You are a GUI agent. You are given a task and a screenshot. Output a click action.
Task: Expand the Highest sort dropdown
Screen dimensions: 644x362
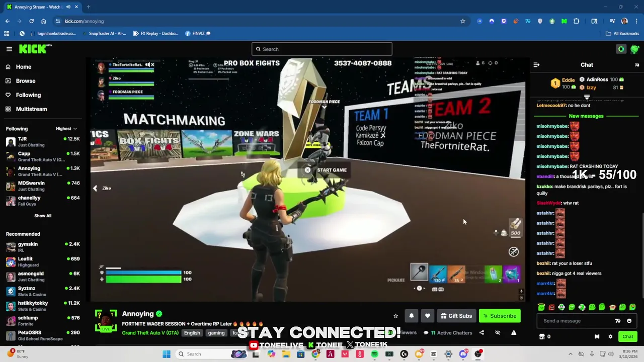click(x=66, y=129)
